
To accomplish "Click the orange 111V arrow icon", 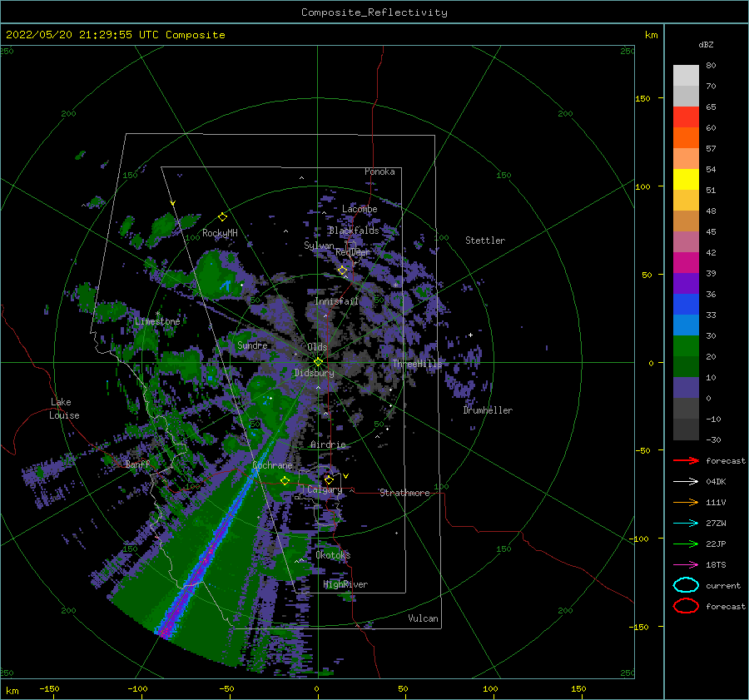I will point(686,502).
